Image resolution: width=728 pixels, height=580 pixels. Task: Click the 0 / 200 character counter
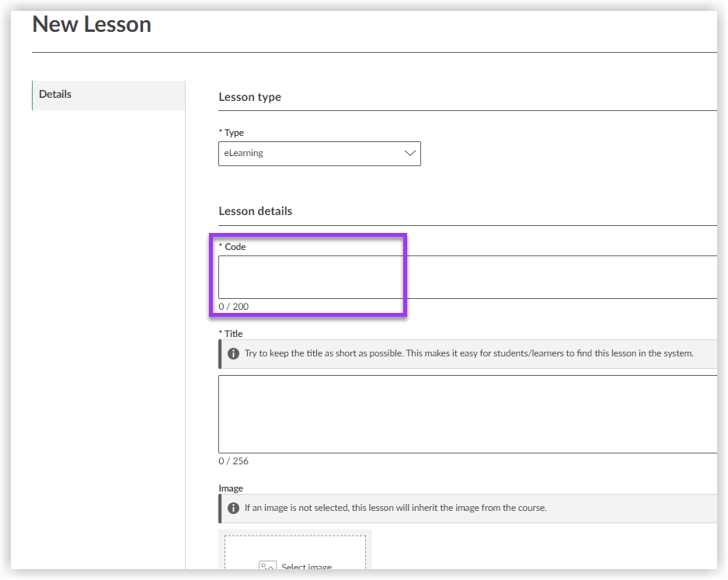(x=233, y=306)
